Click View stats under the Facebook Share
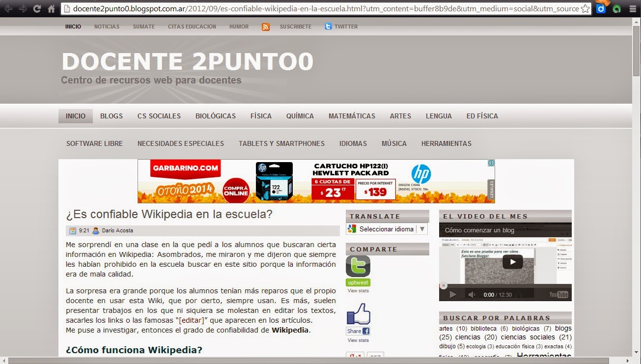The width and height of the screenshot is (641, 364). pyautogui.click(x=358, y=340)
